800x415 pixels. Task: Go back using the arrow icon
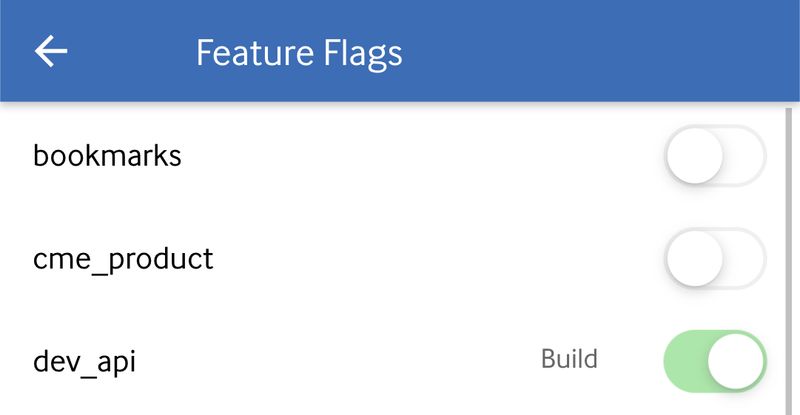point(51,51)
